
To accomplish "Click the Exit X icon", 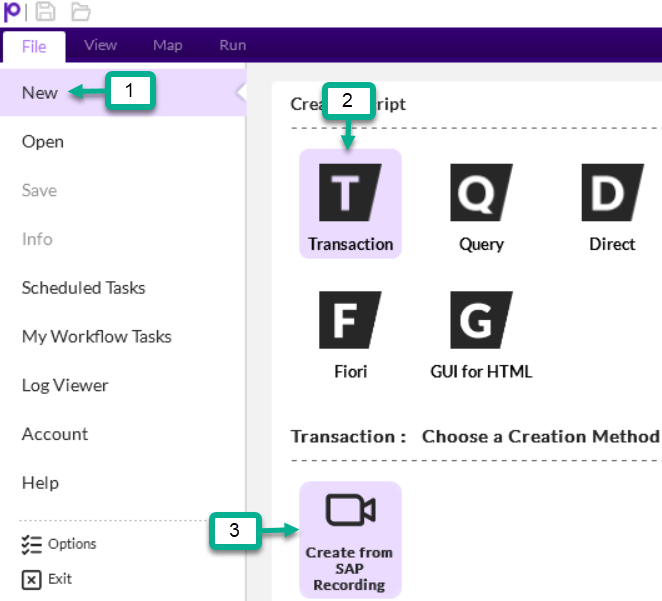I will click(x=32, y=579).
